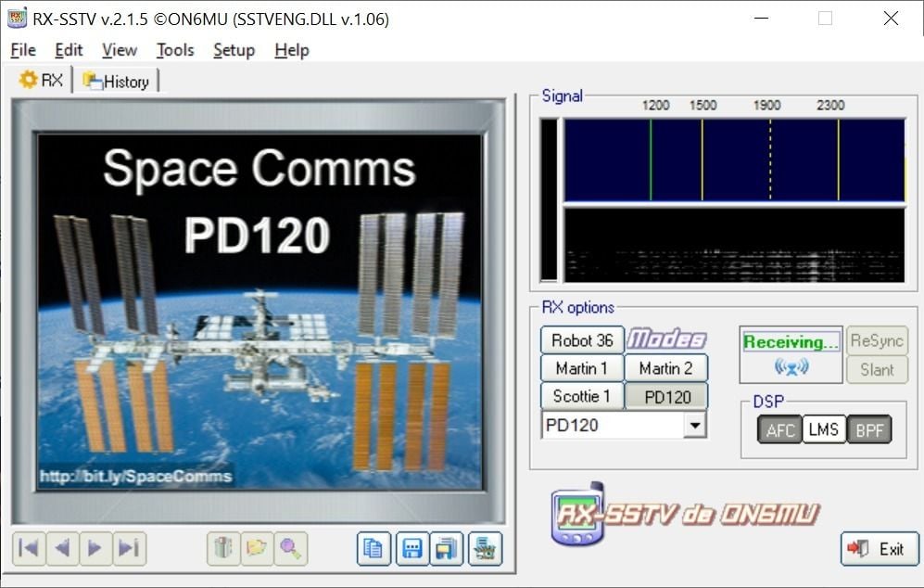Save image with the single floppy icon
Viewport: 924px width, 588px height.
point(411,548)
